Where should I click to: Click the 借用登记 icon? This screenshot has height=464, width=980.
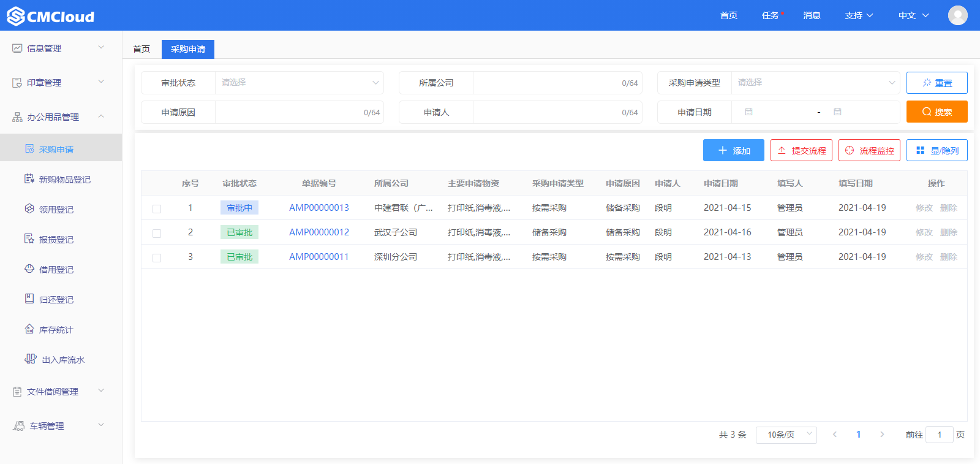(x=29, y=268)
